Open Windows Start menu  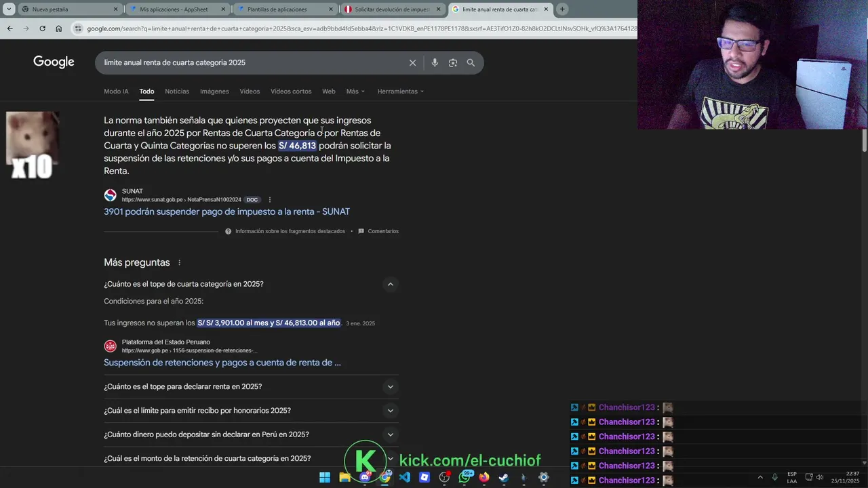[x=325, y=477]
